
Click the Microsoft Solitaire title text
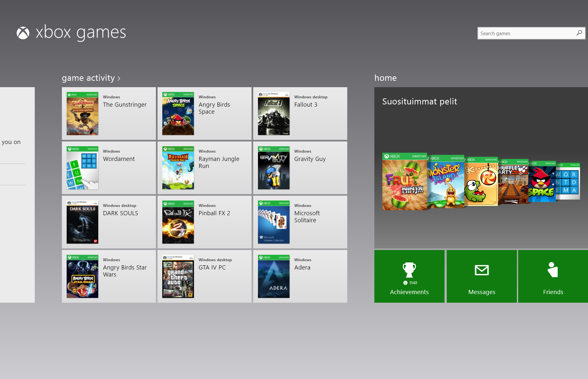(307, 217)
